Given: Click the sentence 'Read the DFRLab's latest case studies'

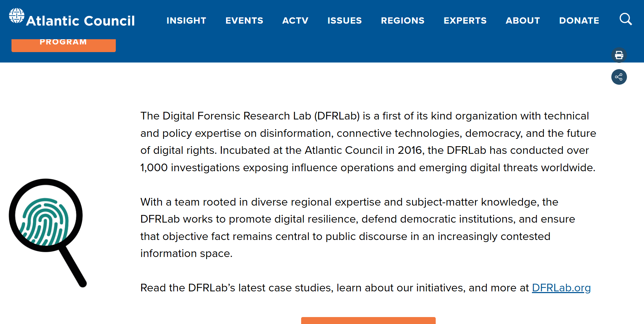Looking at the screenshot, I should (x=334, y=288).
